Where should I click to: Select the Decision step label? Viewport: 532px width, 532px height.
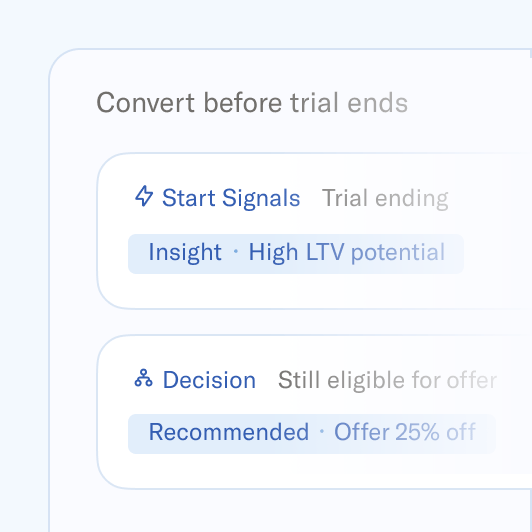click(x=209, y=380)
